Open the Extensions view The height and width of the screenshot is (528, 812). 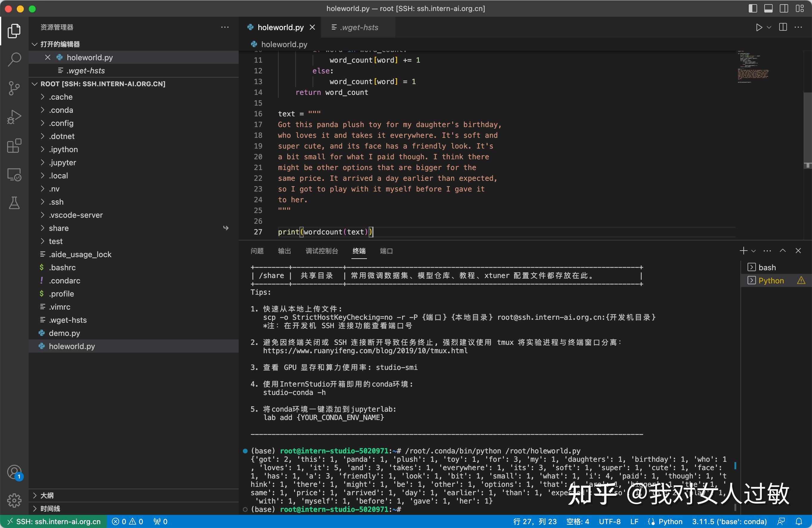14,146
